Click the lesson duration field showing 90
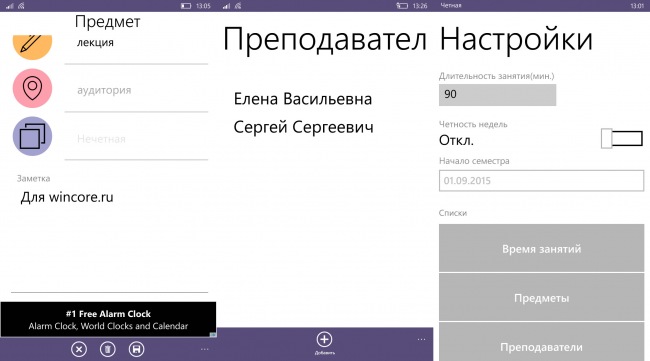The image size is (650, 361). tap(497, 95)
